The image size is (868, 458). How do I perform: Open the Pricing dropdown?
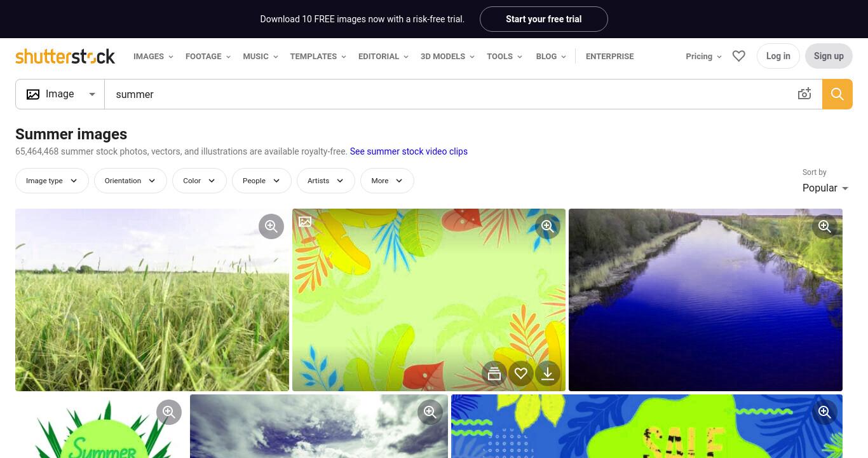(703, 56)
